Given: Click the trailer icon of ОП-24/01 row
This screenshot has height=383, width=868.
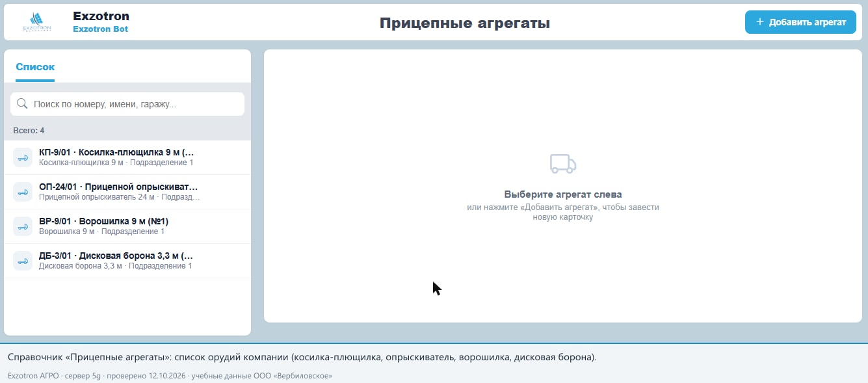Looking at the screenshot, I should click(23, 192).
